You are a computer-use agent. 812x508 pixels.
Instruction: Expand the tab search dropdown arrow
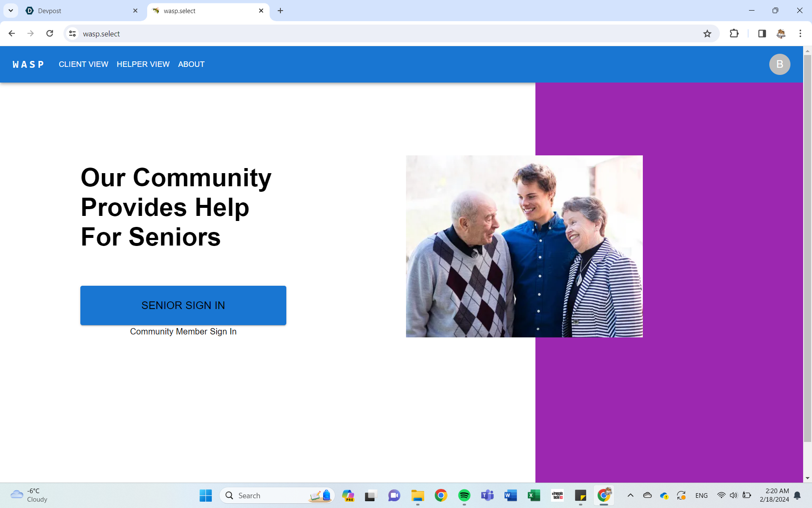click(11, 11)
